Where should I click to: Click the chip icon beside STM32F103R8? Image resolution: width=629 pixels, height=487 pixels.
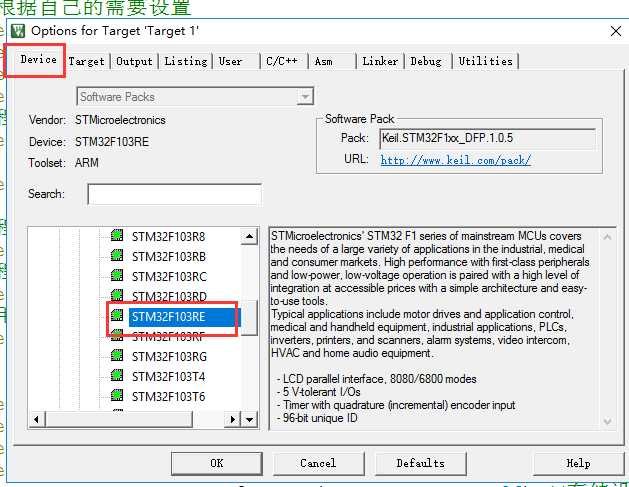[x=117, y=235]
